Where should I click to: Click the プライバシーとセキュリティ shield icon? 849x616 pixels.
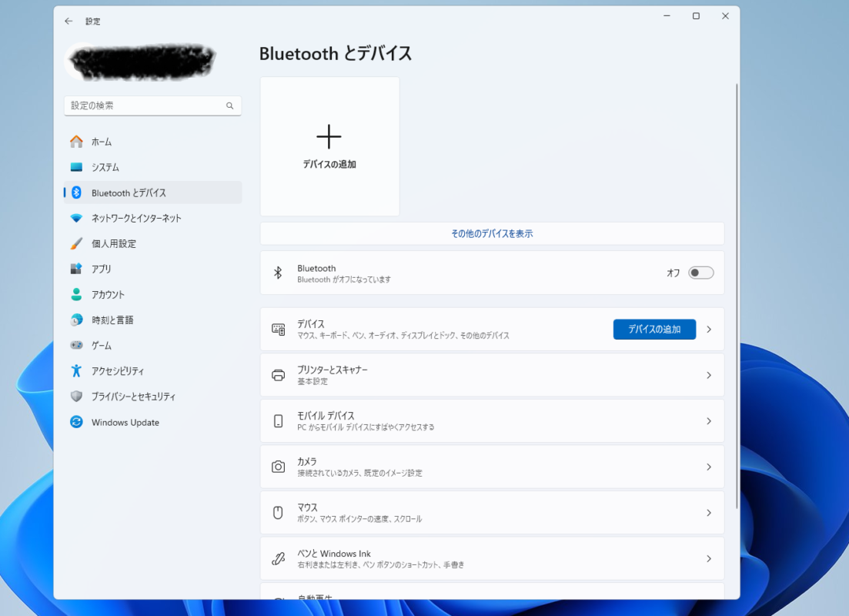(76, 396)
